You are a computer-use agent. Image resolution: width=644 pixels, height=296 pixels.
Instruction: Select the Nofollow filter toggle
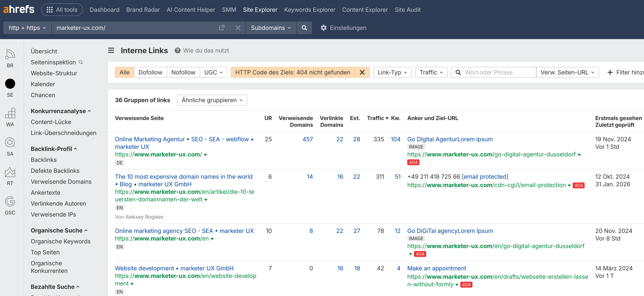[183, 73]
